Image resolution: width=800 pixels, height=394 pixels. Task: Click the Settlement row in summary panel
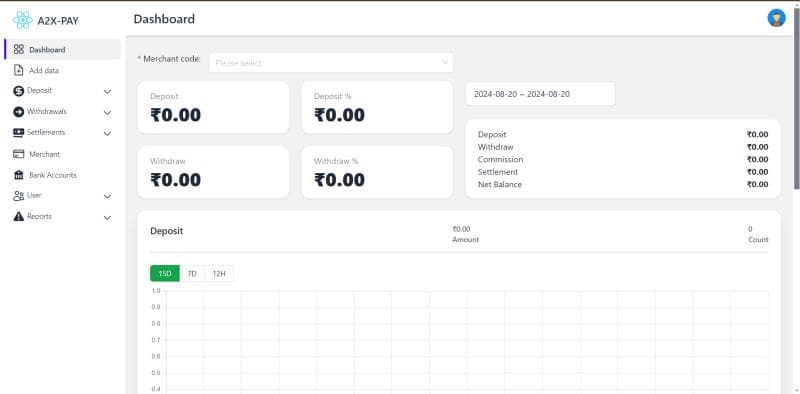pyautogui.click(x=623, y=172)
